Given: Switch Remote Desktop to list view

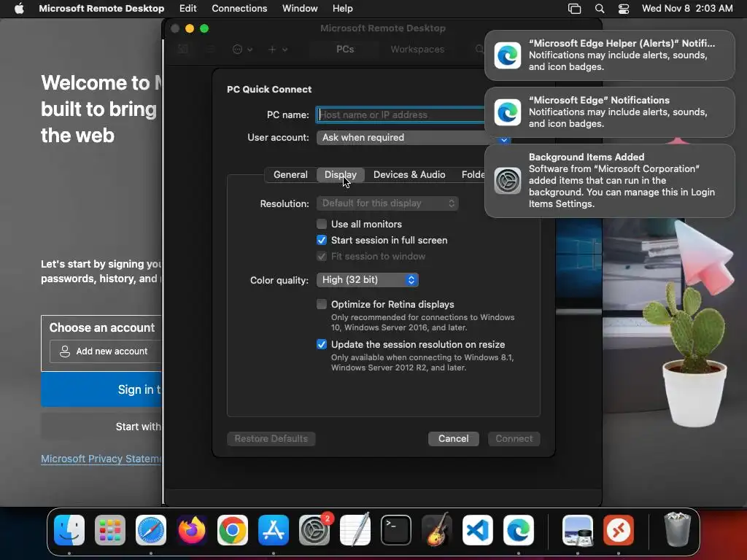Looking at the screenshot, I should point(210,49).
